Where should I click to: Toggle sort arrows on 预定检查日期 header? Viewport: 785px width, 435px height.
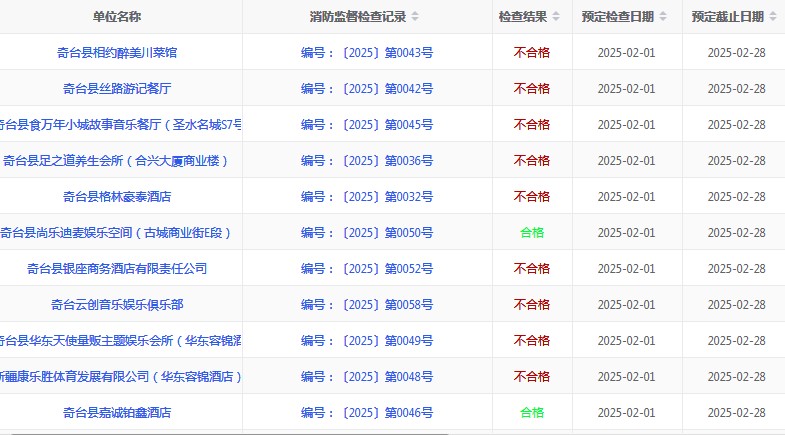(664, 17)
